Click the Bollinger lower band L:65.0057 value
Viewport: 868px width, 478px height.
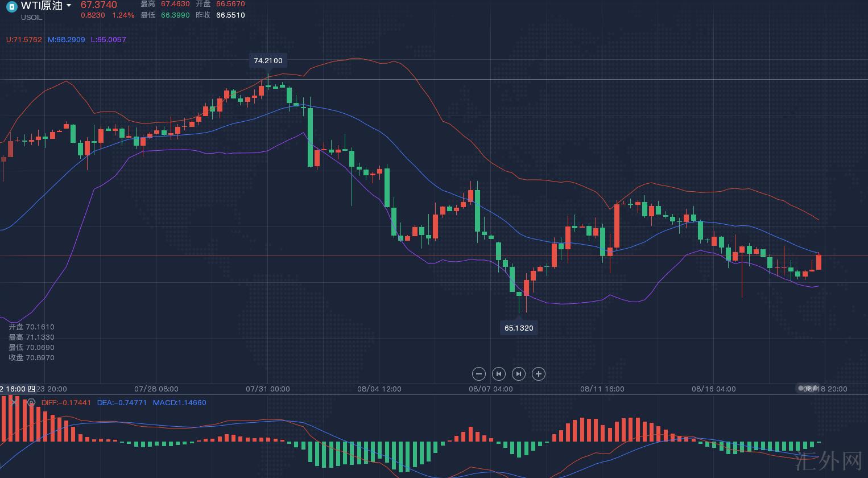[108, 40]
